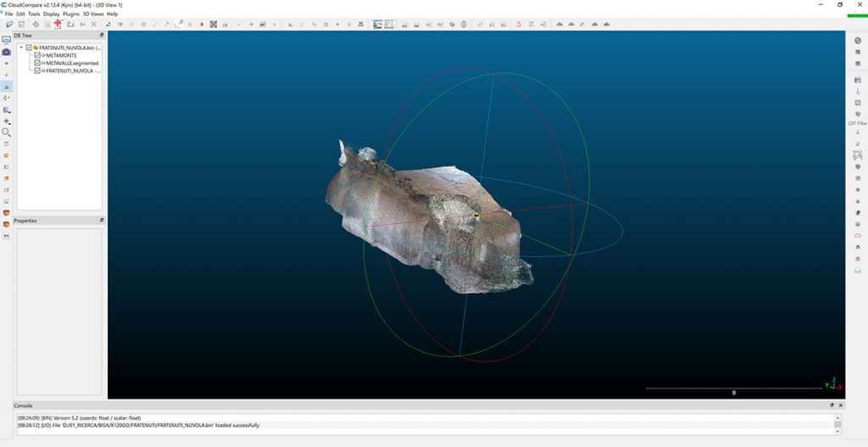Click the monitor display icon in left sidebar
Viewport: 868px width, 447px height.
[7, 39]
